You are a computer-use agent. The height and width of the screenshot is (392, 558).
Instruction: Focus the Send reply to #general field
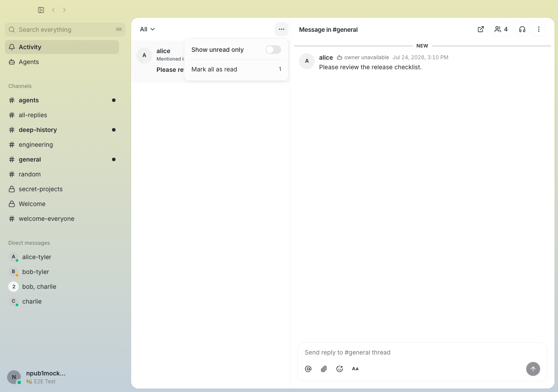tap(422, 352)
